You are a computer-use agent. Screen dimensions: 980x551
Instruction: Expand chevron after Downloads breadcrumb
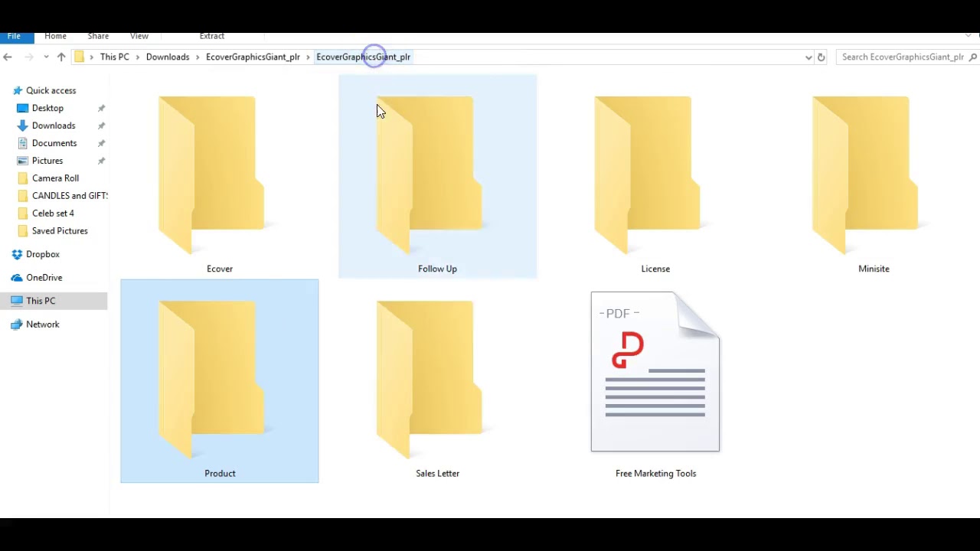point(198,57)
